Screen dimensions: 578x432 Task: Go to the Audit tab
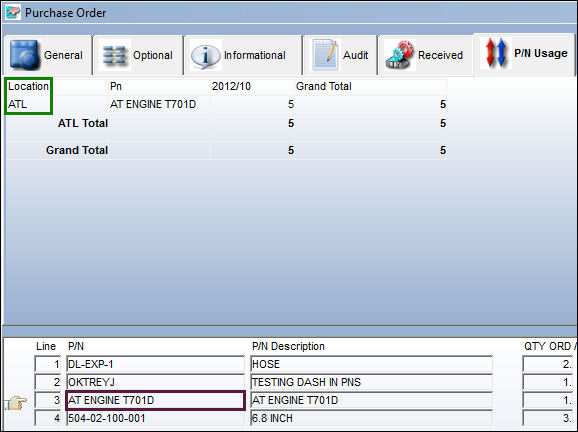(340, 55)
